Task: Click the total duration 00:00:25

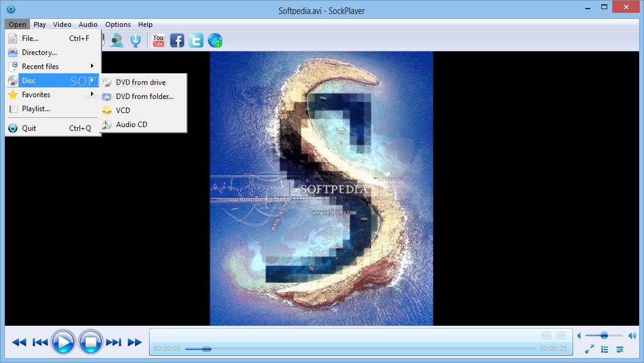Action: coord(553,348)
